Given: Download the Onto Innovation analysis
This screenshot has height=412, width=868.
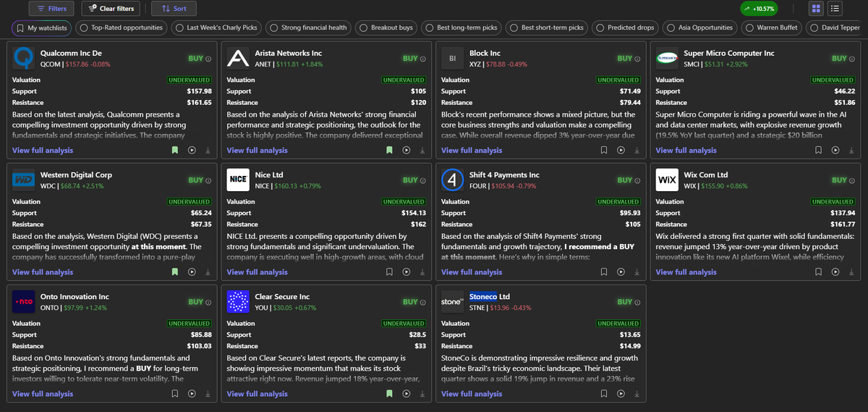Looking at the screenshot, I should click(208, 394).
